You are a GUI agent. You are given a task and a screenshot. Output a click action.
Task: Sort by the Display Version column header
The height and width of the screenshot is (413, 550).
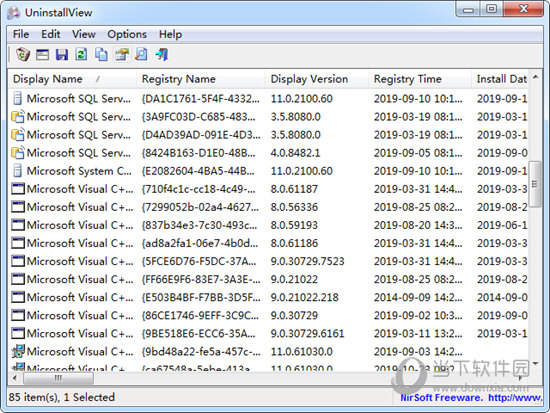[x=317, y=79]
